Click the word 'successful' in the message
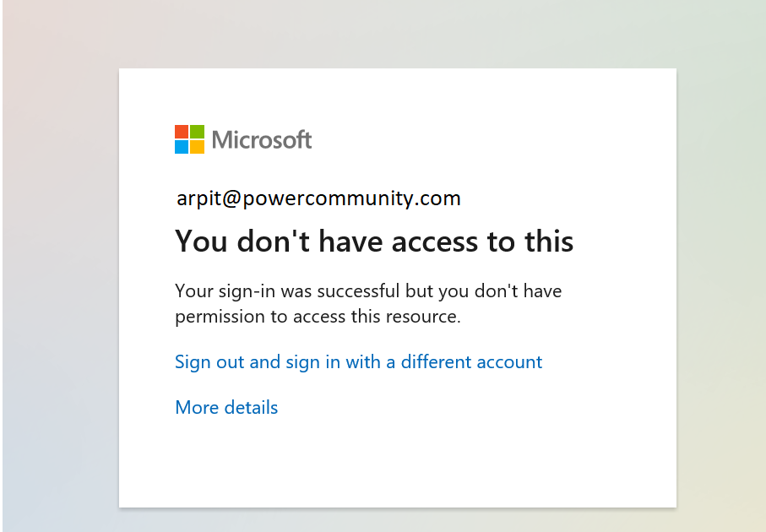 point(359,291)
